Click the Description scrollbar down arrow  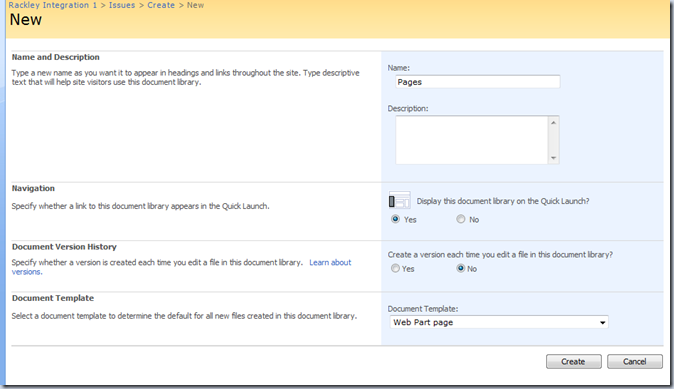[x=553, y=158]
